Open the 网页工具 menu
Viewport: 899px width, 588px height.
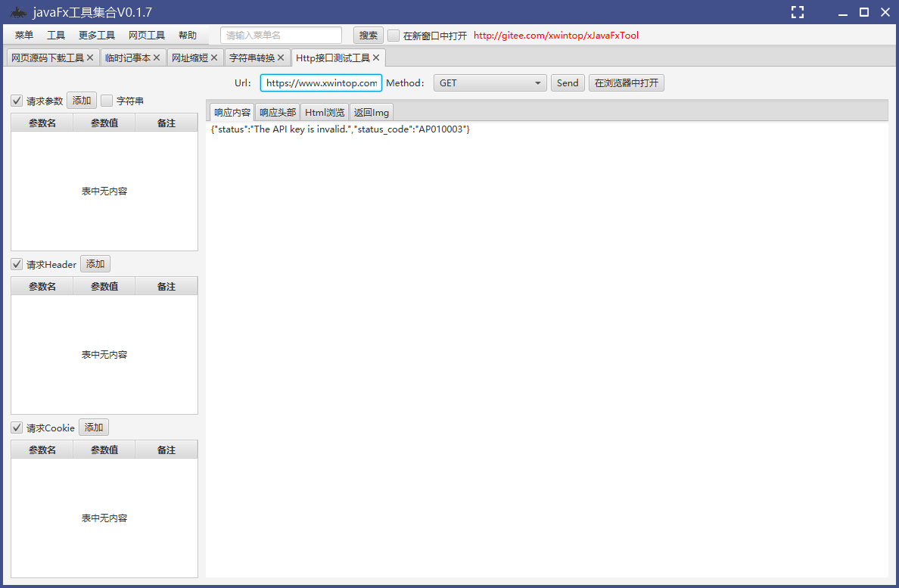click(x=147, y=36)
